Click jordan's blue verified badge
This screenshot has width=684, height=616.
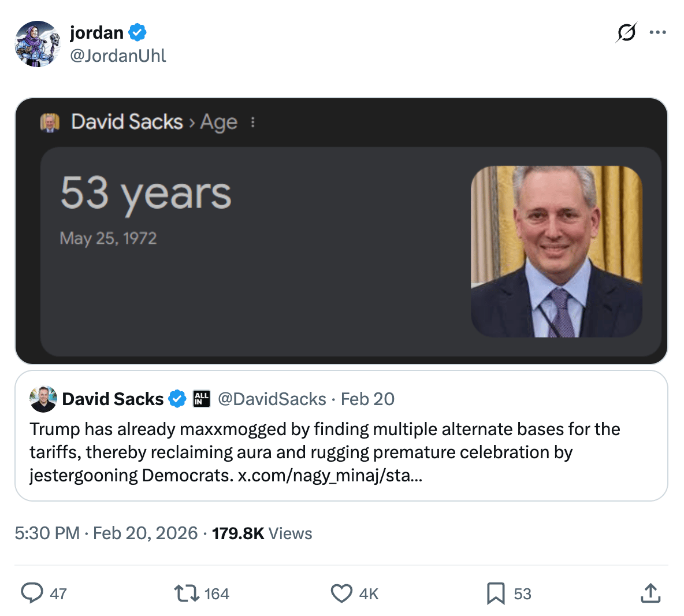click(137, 33)
